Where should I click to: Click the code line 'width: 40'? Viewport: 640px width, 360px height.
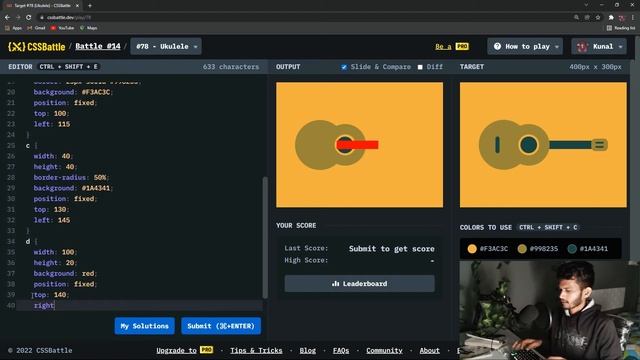(x=53, y=156)
